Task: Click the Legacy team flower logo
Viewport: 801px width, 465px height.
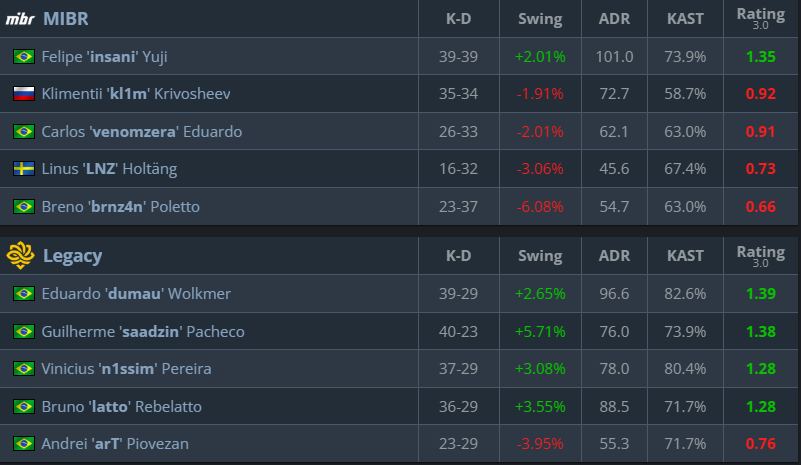Action: (20, 255)
